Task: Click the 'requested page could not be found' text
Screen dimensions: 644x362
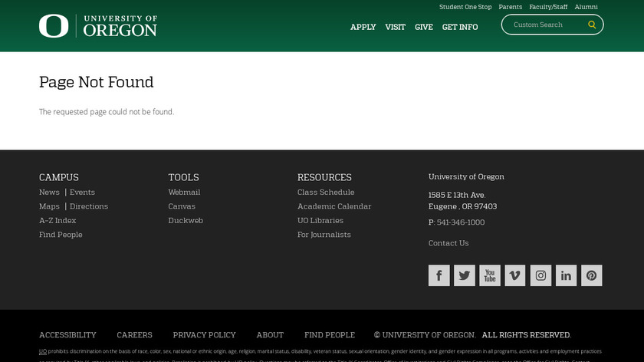Action: pyautogui.click(x=107, y=112)
